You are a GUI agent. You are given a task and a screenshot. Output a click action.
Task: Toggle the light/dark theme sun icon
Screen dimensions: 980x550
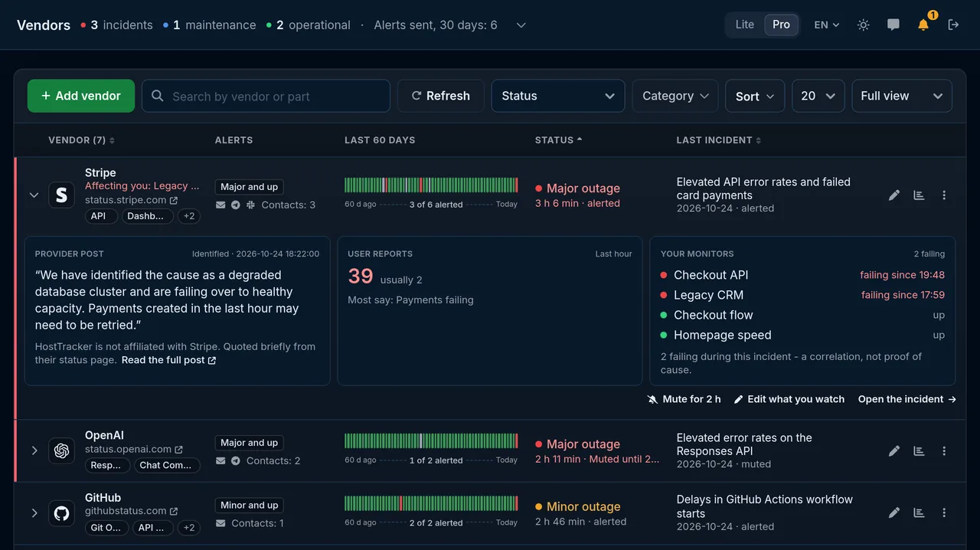click(x=864, y=25)
